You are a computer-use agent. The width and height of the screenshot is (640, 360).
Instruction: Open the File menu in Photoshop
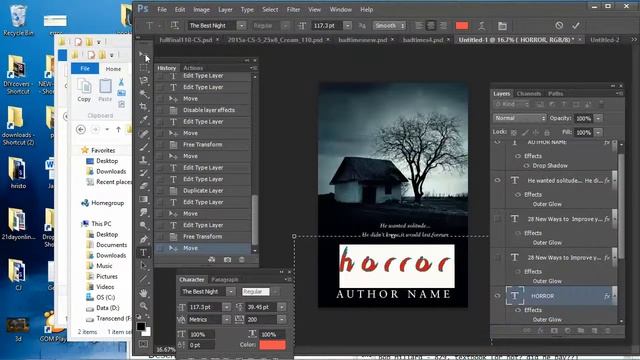(162, 9)
